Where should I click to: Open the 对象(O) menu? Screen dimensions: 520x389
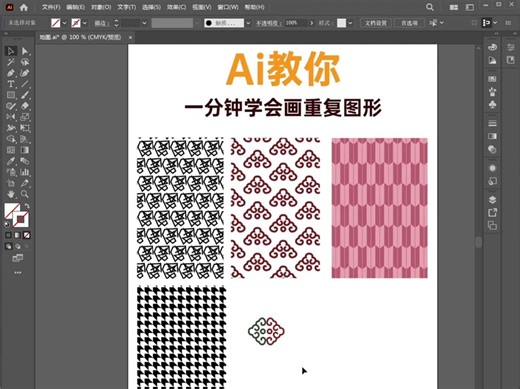pos(101,7)
